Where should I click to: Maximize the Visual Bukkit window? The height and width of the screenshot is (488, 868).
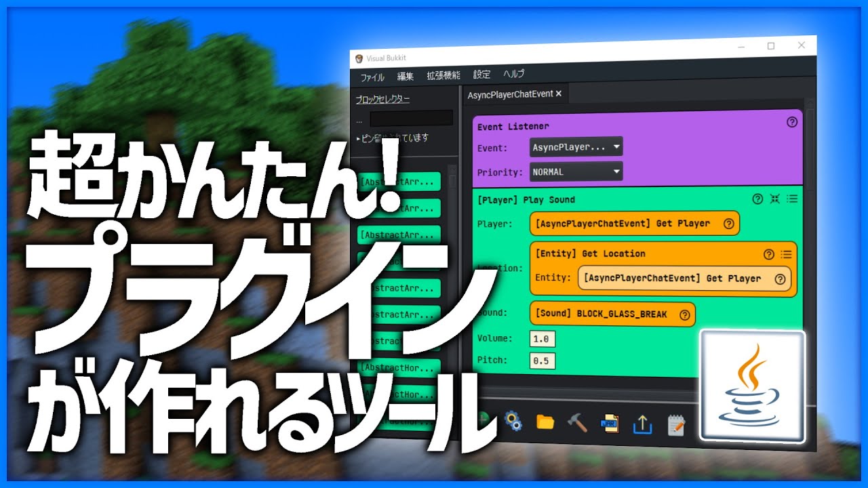[x=771, y=46]
